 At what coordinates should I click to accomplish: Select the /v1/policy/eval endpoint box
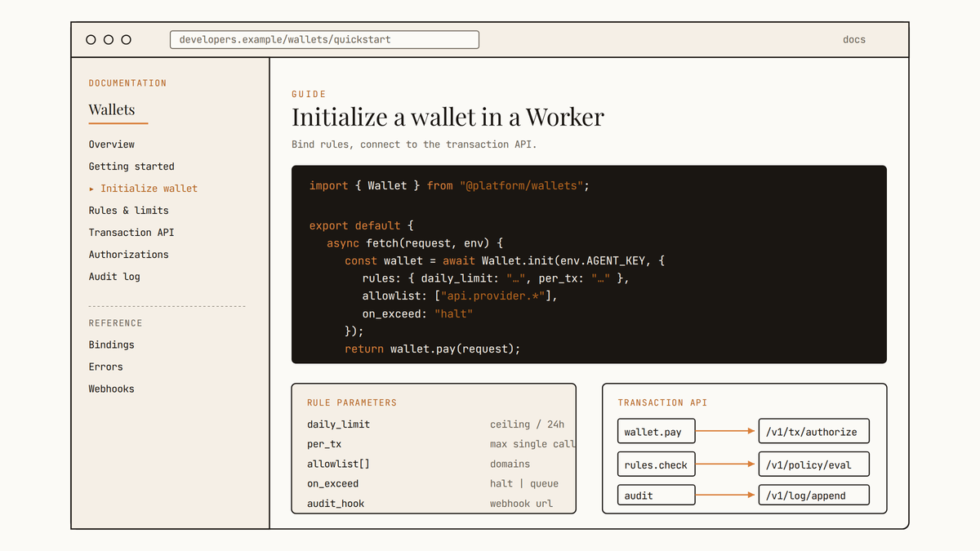point(813,464)
